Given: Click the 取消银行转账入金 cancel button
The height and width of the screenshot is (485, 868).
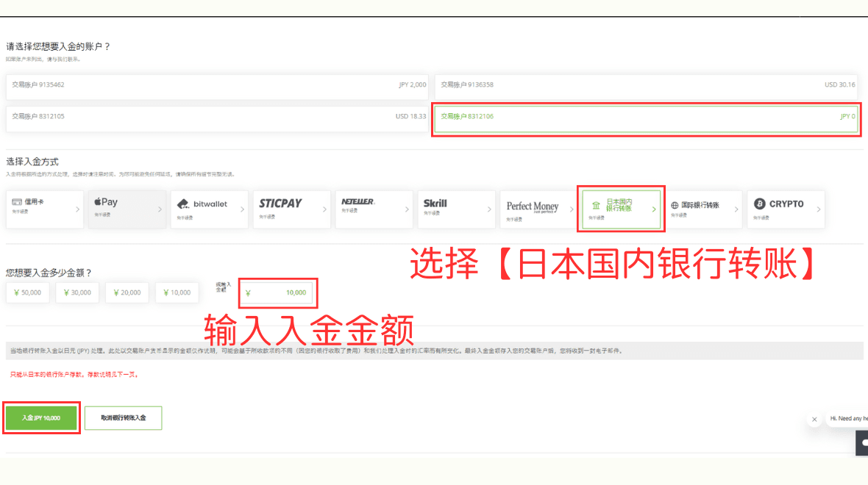Looking at the screenshot, I should tap(123, 417).
